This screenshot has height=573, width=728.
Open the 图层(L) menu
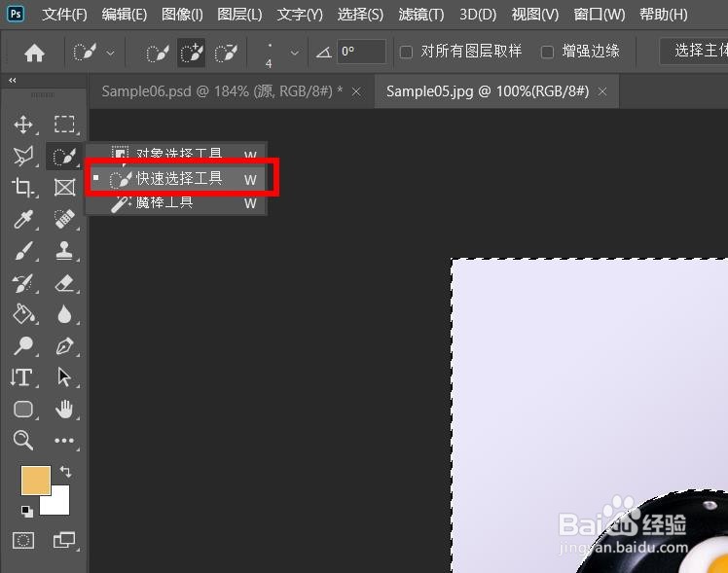[x=239, y=15]
